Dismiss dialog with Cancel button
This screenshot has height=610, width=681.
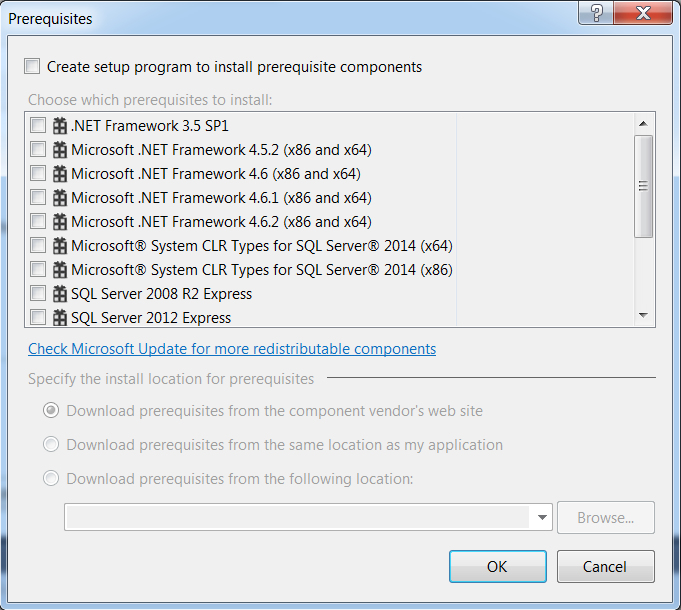tap(606, 567)
